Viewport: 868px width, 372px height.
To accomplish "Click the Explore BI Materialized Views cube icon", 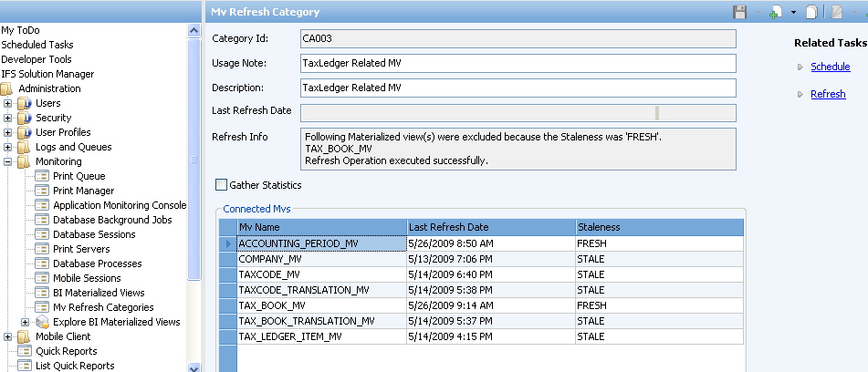I will point(43,322).
